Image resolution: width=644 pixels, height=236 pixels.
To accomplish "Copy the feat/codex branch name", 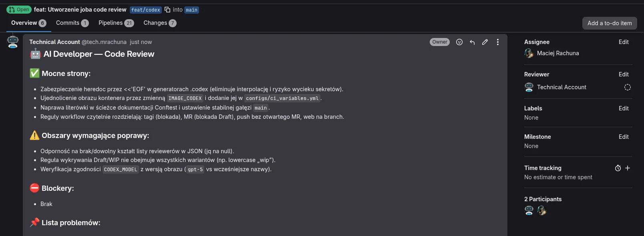I will click(x=167, y=10).
